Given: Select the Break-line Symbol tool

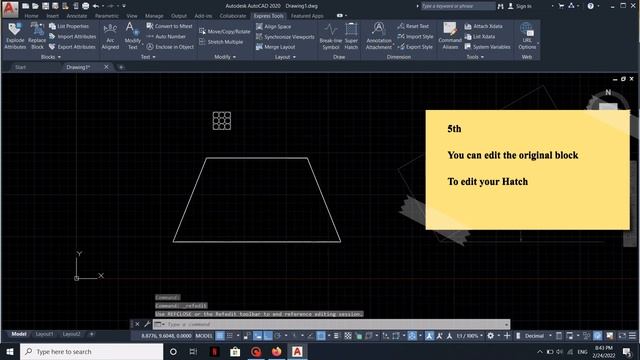Looking at the screenshot, I should tap(331, 36).
